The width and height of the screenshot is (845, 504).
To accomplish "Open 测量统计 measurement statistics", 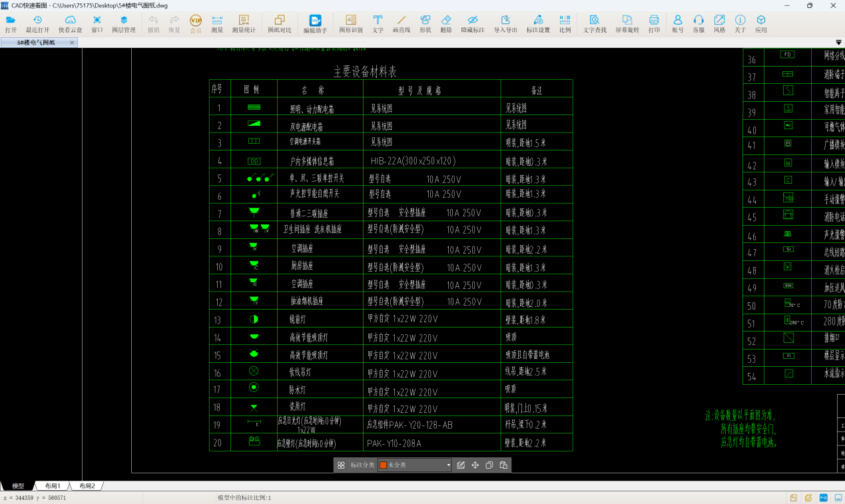I will point(244,24).
